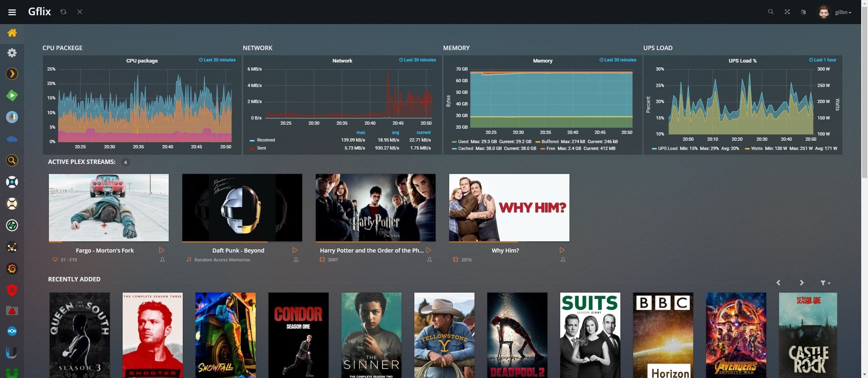Click the Deadpool 2 poster thumbnail
Image resolution: width=868 pixels, height=378 pixels.
(517, 335)
